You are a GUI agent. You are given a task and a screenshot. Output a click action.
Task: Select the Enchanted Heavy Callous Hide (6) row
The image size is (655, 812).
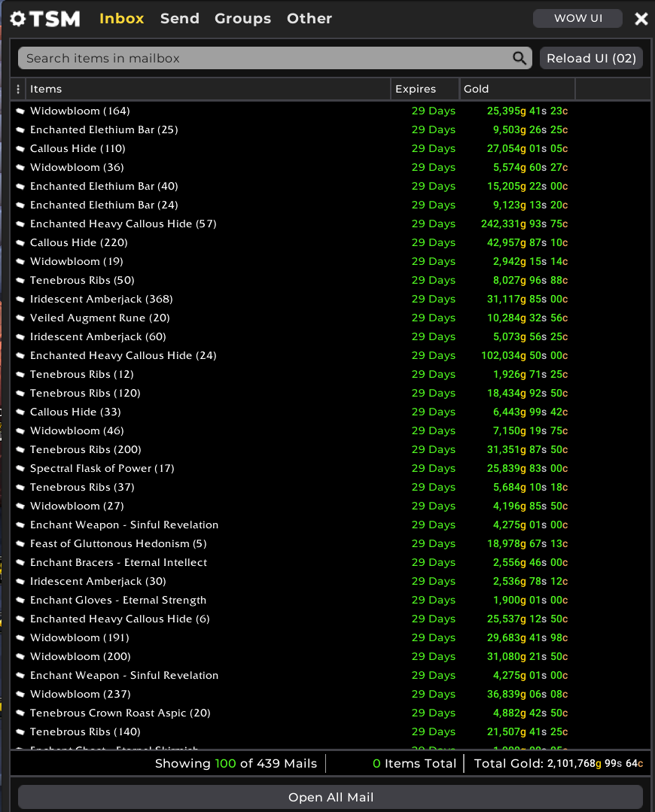click(331, 619)
